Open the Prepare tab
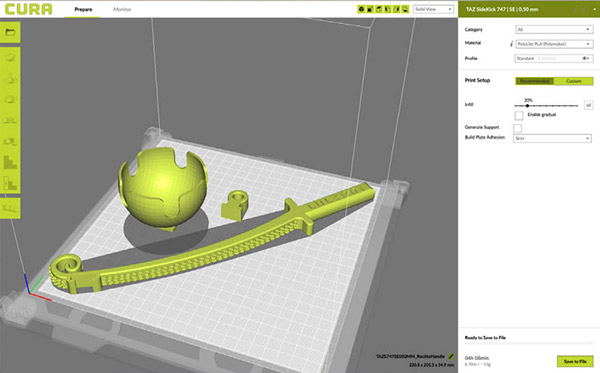600x373 pixels. [83, 9]
